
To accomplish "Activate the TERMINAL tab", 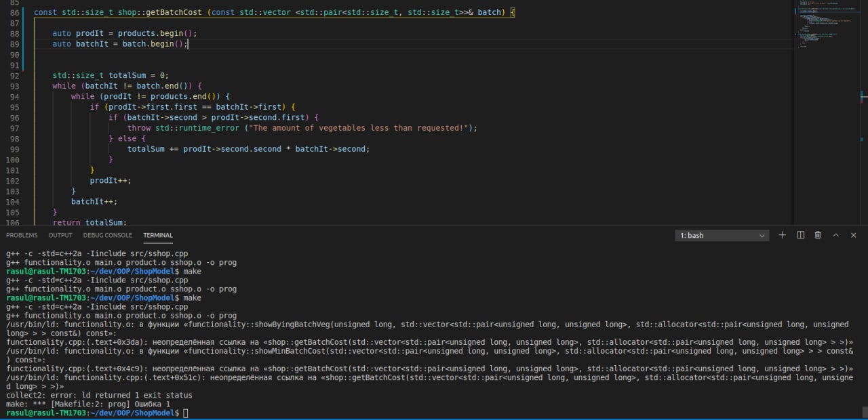I will [158, 235].
